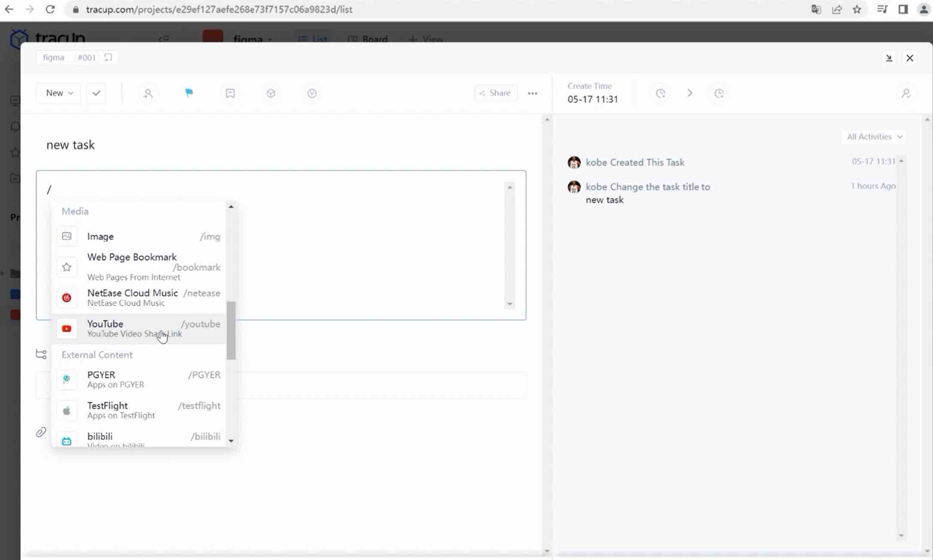Screen dimensions: 933x560
Task: Open the New status dropdown
Action: click(59, 93)
